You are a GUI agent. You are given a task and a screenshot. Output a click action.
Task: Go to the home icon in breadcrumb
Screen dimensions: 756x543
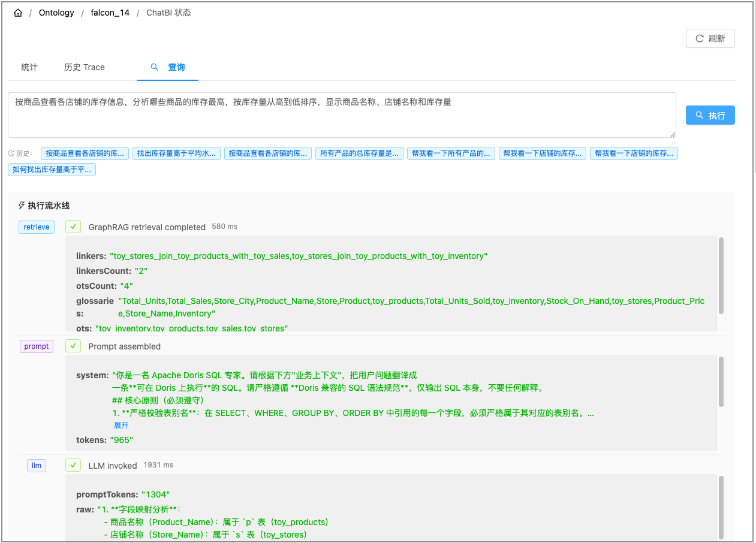(18, 13)
